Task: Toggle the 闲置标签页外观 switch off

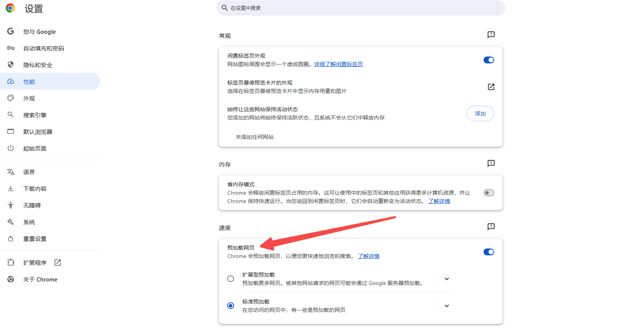Action: click(x=489, y=60)
